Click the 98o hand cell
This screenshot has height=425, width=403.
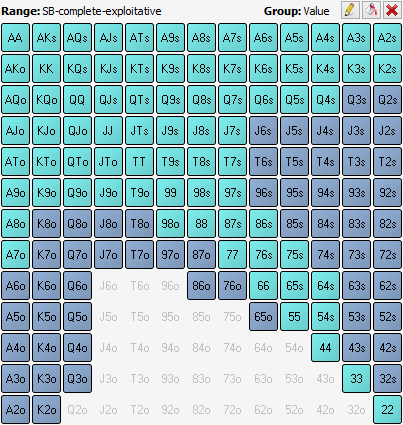click(x=170, y=224)
